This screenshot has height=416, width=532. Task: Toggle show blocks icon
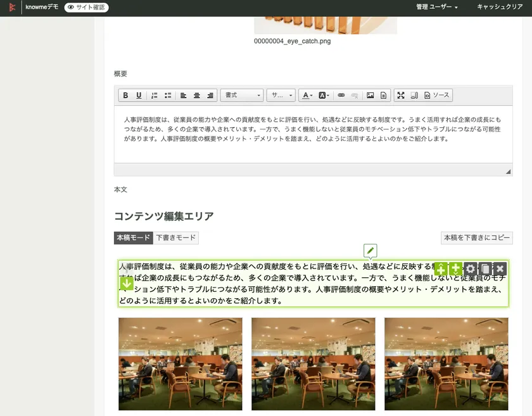[x=414, y=96]
